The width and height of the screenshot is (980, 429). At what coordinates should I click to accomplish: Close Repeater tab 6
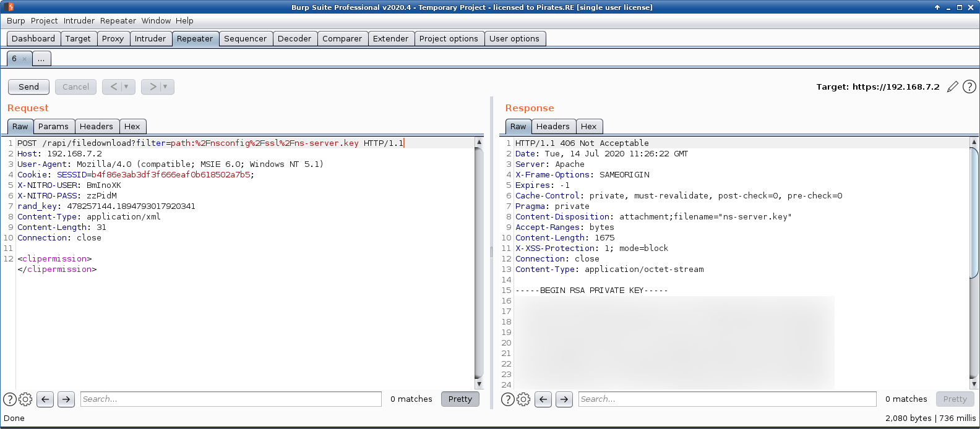24,59
